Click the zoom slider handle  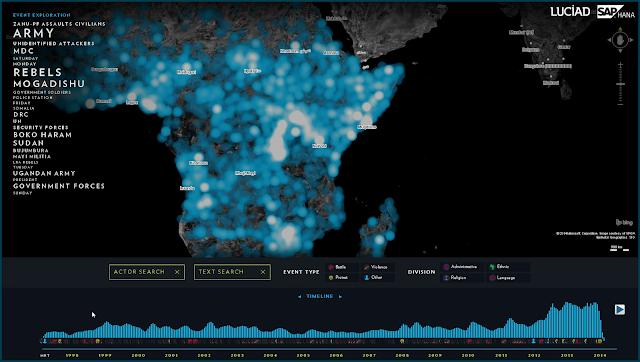pyautogui.click(x=620, y=84)
